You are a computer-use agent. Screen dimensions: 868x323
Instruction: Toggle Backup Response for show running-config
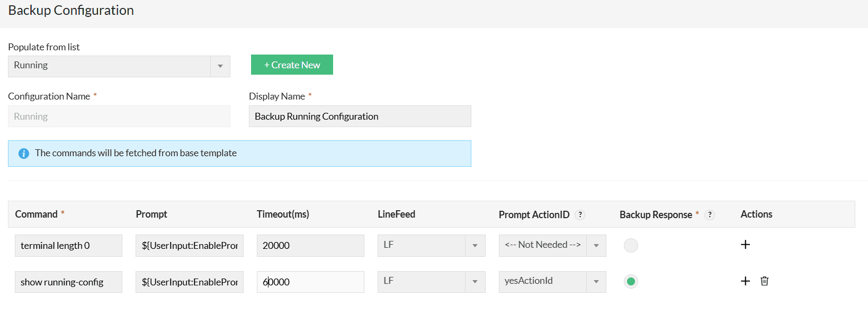(631, 282)
